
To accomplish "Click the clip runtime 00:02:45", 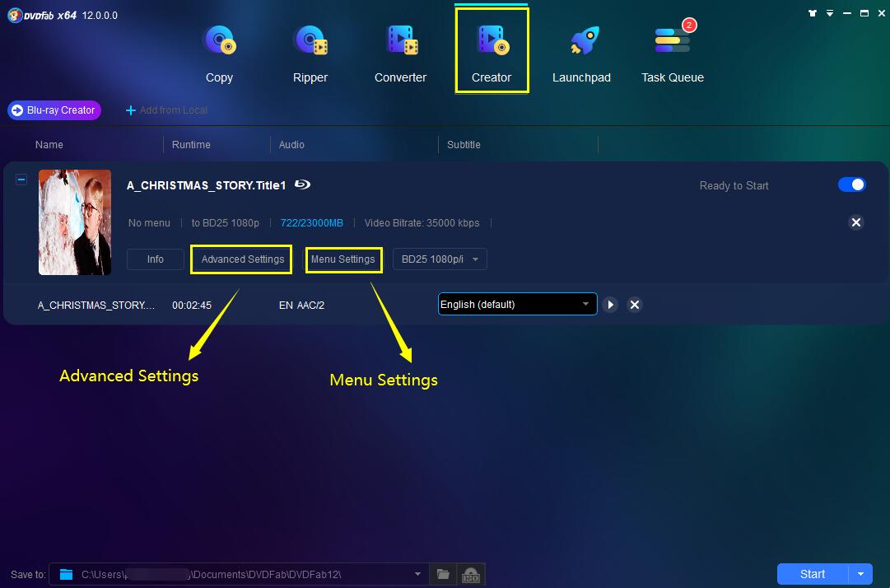I will (192, 306).
